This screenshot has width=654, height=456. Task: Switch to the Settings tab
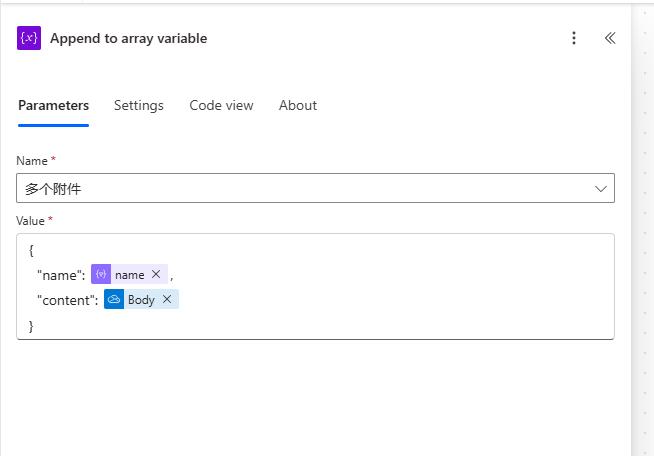tap(138, 105)
